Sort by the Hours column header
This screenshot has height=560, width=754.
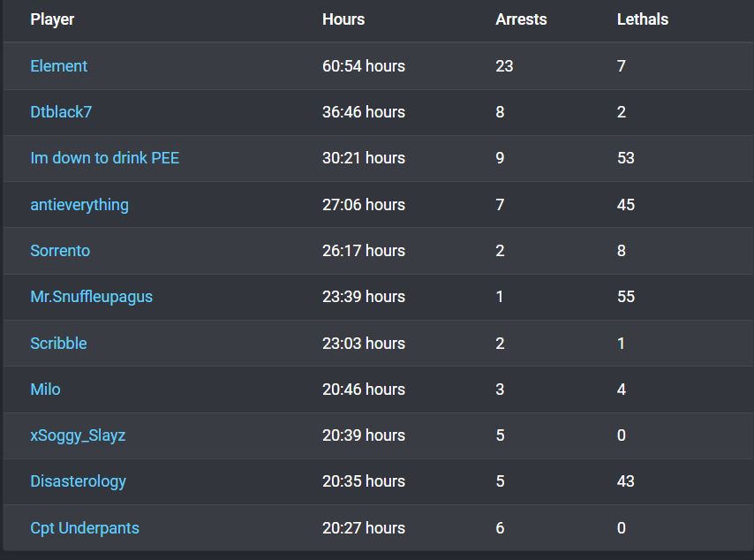[x=343, y=19]
